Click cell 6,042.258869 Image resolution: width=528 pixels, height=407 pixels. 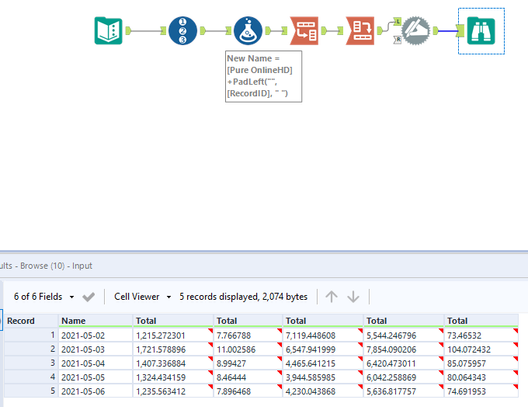[x=404, y=377]
